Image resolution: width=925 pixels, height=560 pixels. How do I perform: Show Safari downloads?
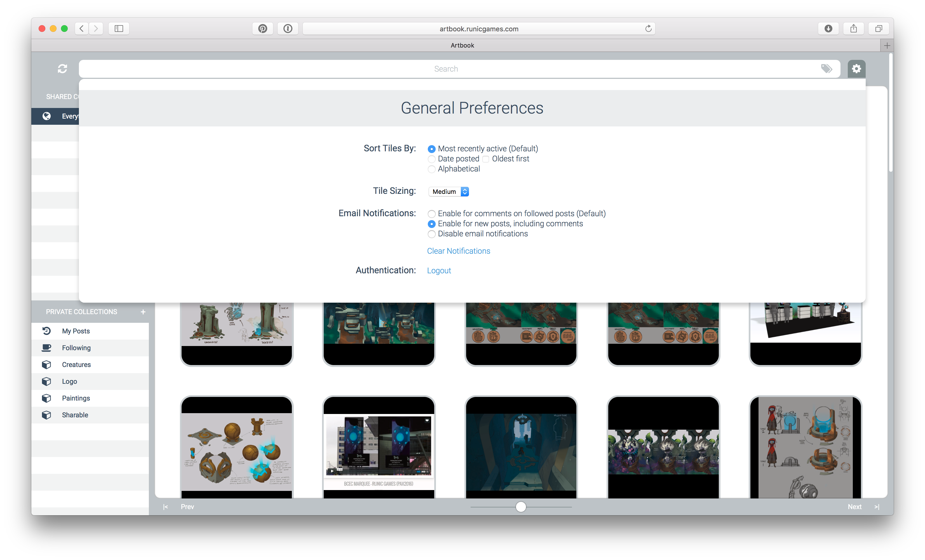[828, 29]
